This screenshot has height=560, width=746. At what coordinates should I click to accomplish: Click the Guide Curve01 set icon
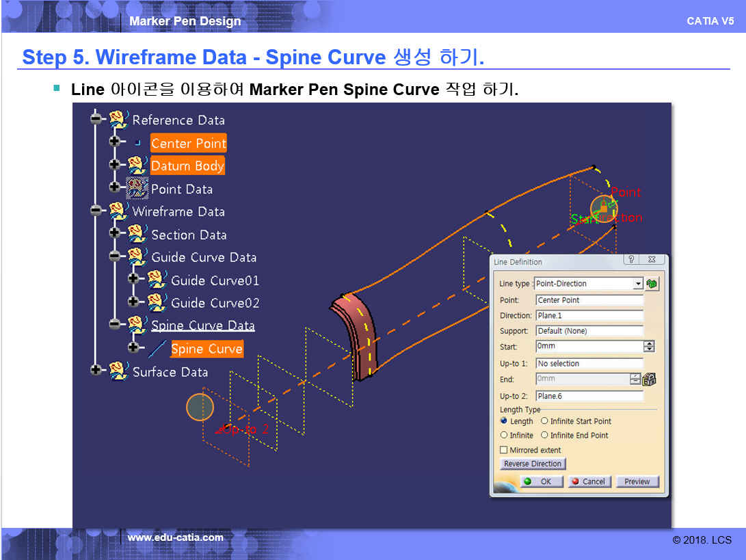click(157, 280)
